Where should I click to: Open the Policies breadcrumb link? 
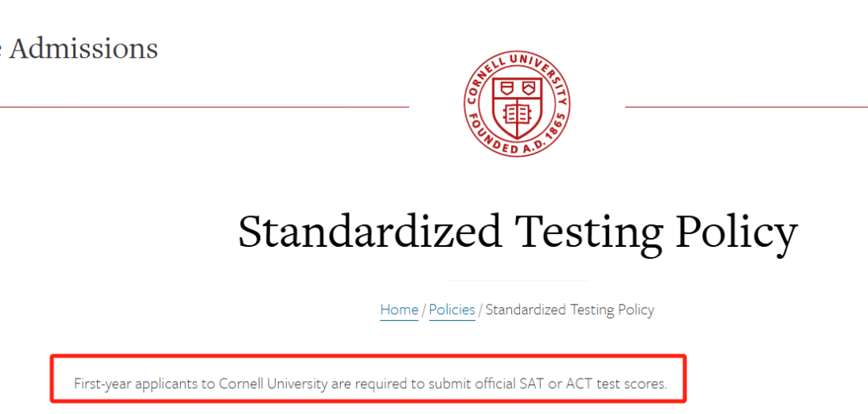tap(452, 310)
